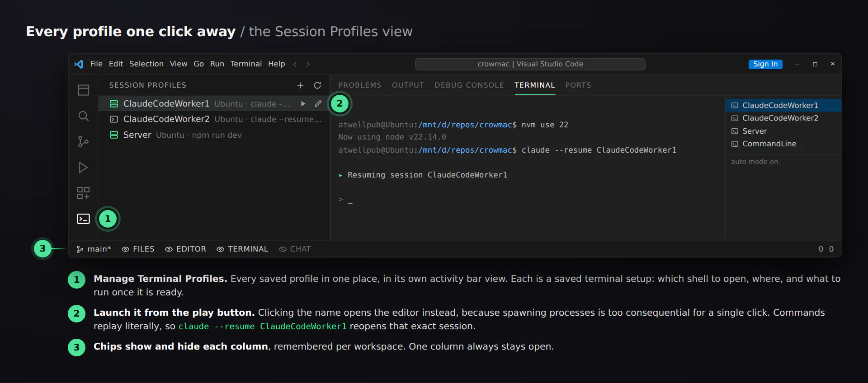Click the ClaudeCodeWorker2 profile terminal icon
This screenshot has height=383, width=868.
click(x=114, y=119)
